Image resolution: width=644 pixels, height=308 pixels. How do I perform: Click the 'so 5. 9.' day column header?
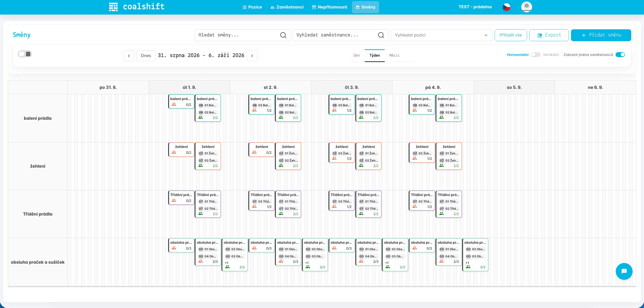(514, 88)
